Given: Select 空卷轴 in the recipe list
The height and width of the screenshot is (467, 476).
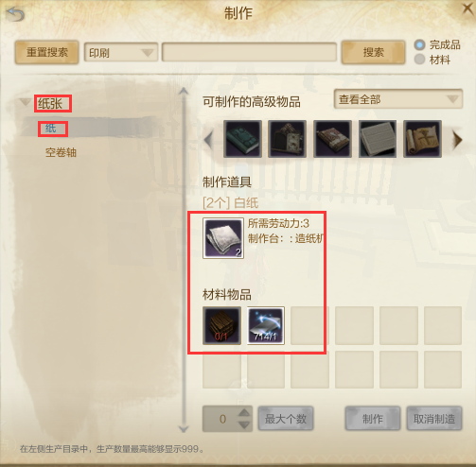Looking at the screenshot, I should click(61, 152).
